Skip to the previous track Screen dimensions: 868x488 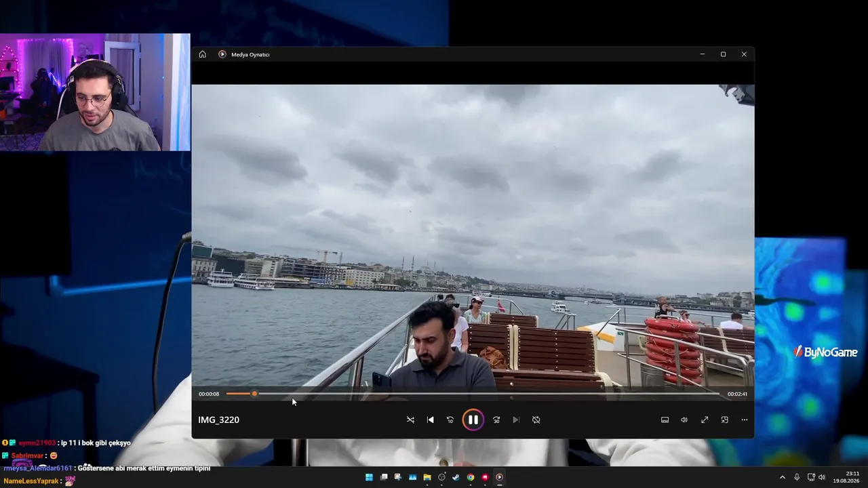click(430, 420)
